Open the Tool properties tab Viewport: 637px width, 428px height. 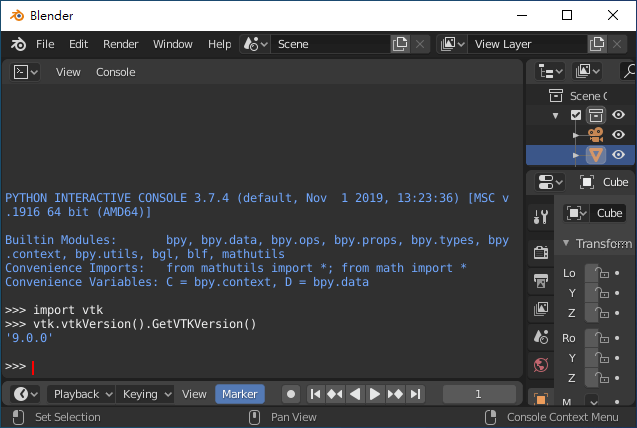(541, 217)
